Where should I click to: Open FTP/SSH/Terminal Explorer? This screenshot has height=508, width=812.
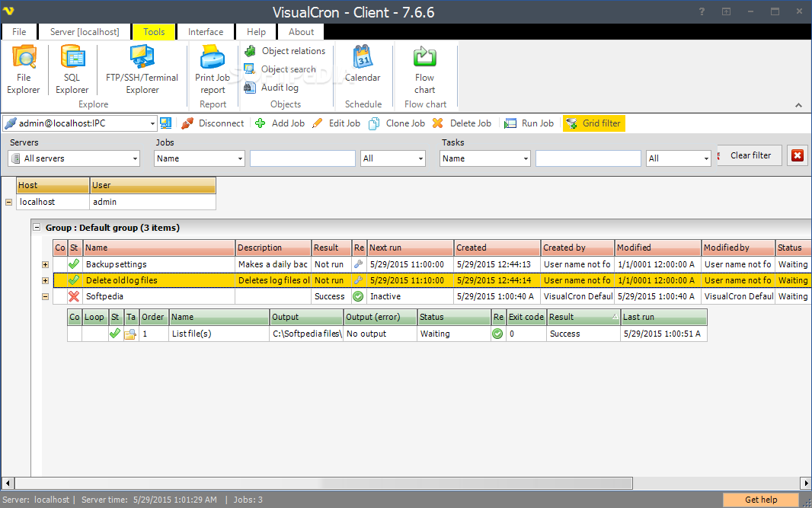pos(142,70)
